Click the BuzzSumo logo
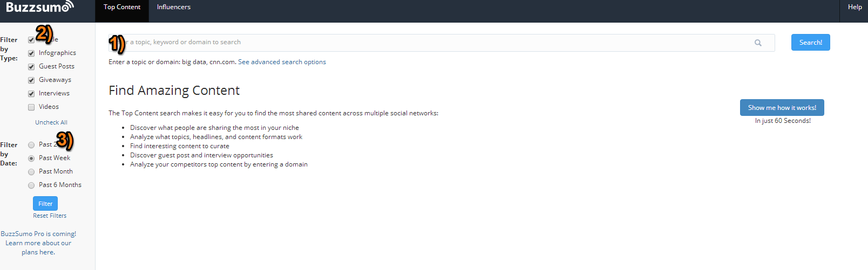The image size is (868, 270). (x=39, y=7)
